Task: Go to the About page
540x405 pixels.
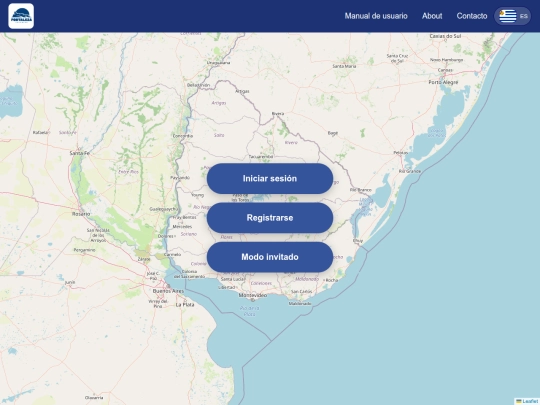Action: [x=432, y=16]
